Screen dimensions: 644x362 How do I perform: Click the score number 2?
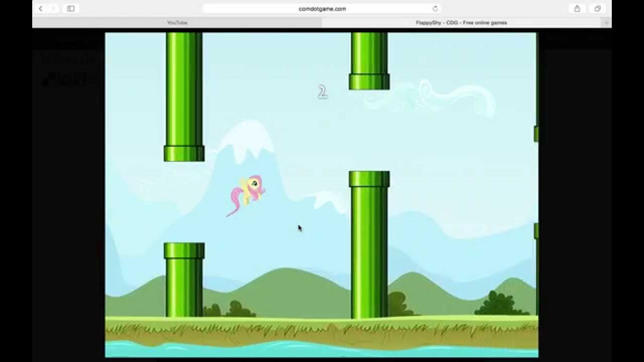[x=323, y=92]
